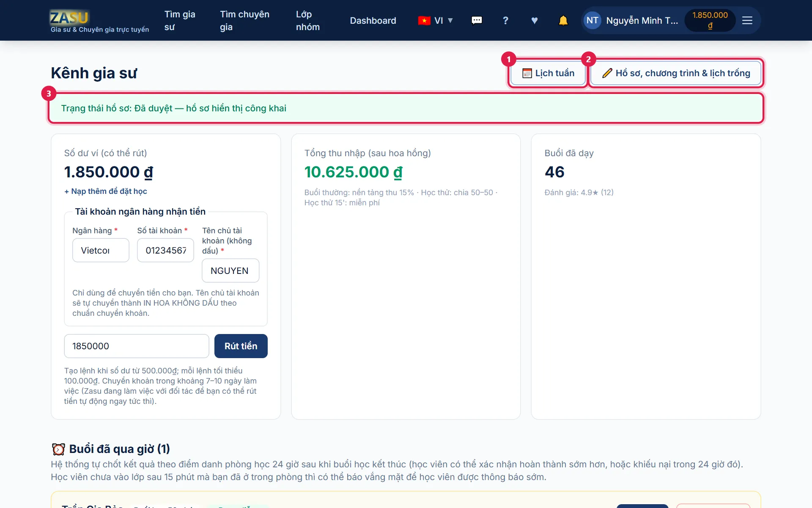This screenshot has width=812, height=508.
Task: Focus the account holder name field NGUYEN
Action: point(230,271)
